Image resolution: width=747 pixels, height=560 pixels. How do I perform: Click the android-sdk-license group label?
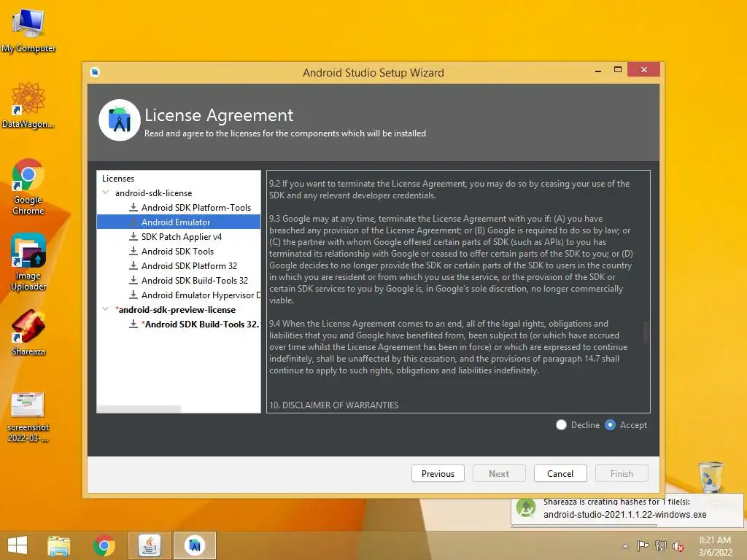coord(153,192)
